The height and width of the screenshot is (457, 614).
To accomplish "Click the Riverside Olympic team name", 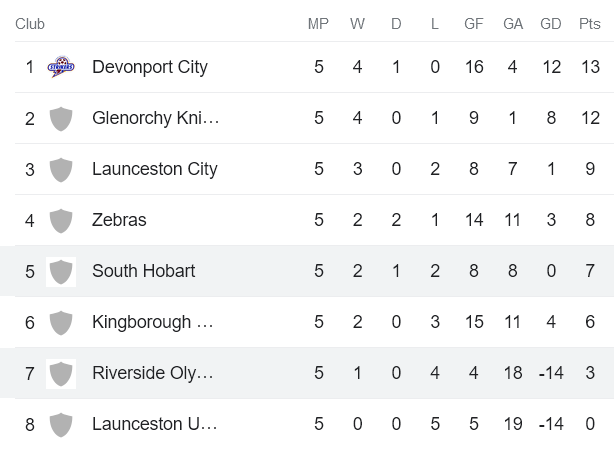I will [152, 373].
